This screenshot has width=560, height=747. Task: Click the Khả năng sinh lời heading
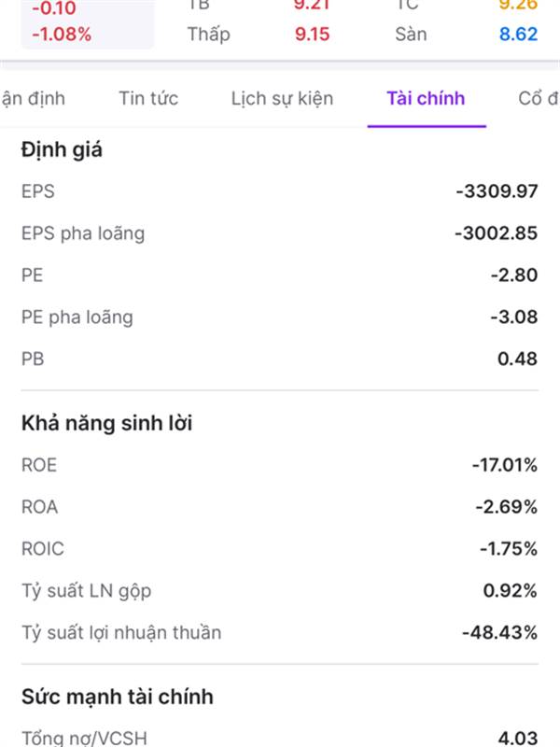106,423
